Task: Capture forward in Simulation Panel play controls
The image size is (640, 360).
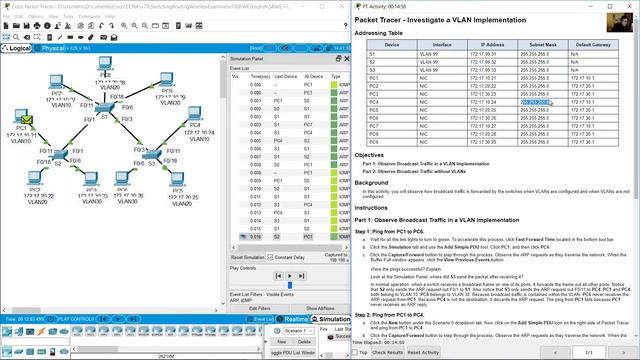Action: point(301,276)
